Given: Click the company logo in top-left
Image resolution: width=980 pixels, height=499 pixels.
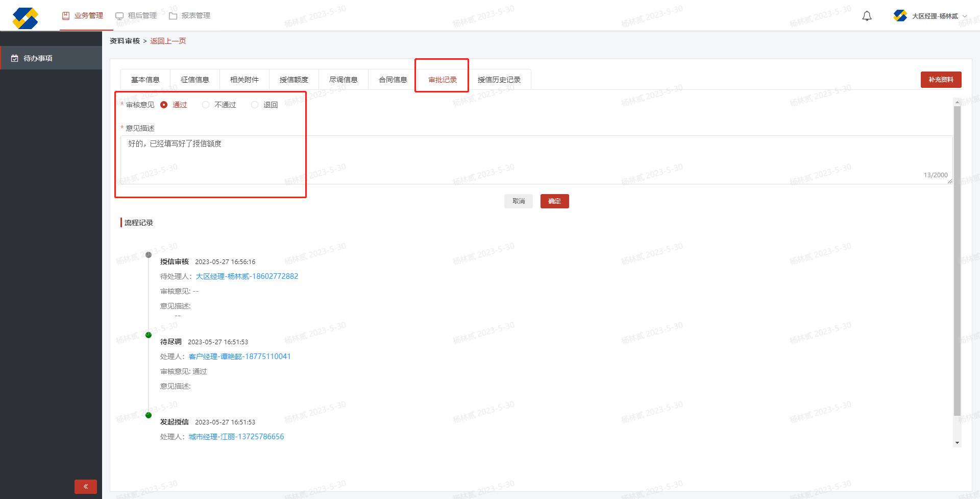Looking at the screenshot, I should [x=26, y=18].
